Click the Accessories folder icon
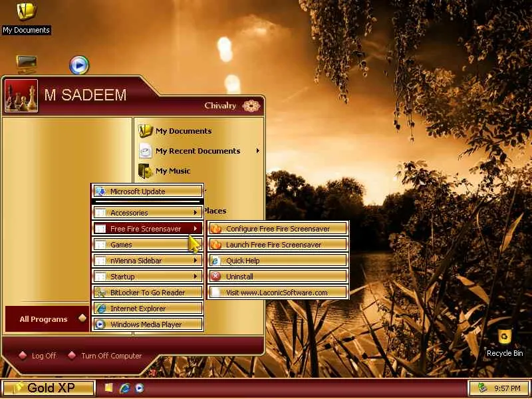The image size is (532, 399). pos(100,213)
